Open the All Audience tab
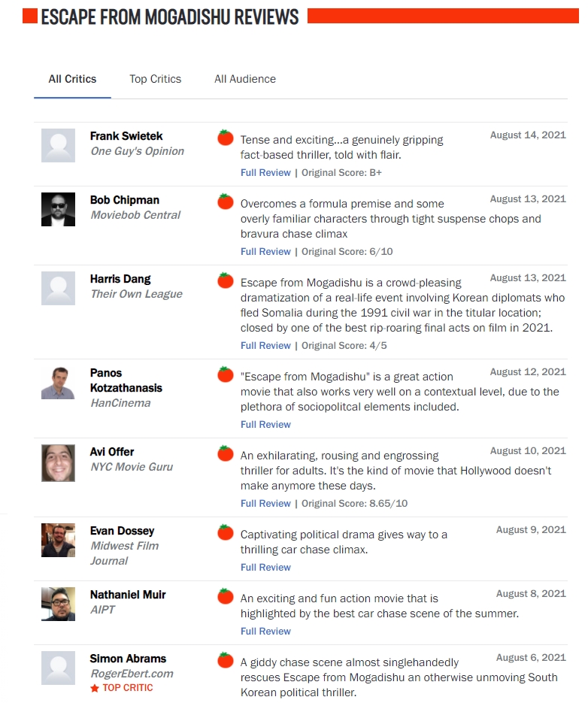Viewport: 588px width, 703px height. 245,79
